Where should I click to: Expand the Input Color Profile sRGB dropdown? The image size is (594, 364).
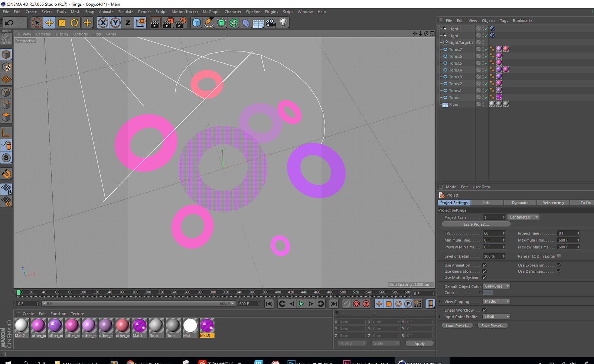[496, 317]
